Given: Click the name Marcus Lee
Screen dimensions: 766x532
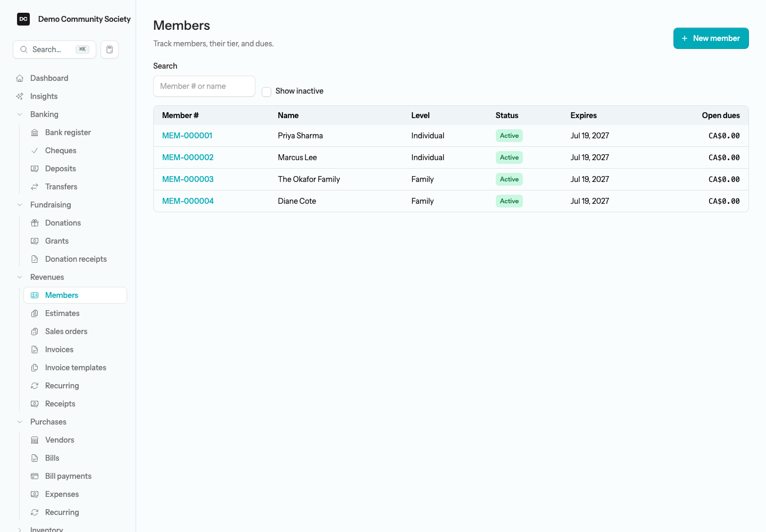Looking at the screenshot, I should tap(297, 157).
